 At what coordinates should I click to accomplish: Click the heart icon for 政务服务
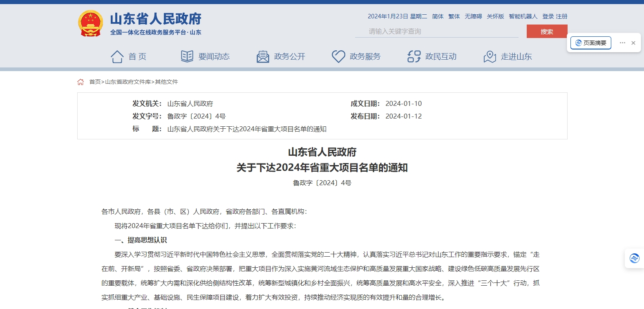(x=338, y=56)
